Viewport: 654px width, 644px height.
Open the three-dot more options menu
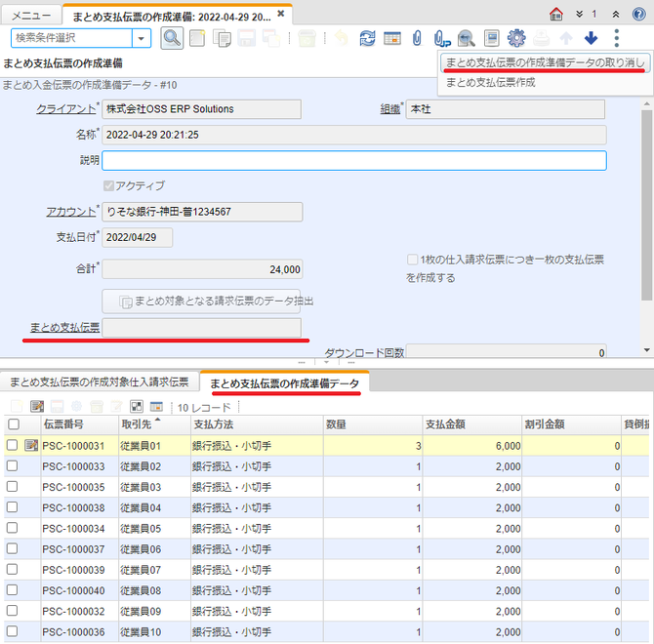click(x=617, y=38)
